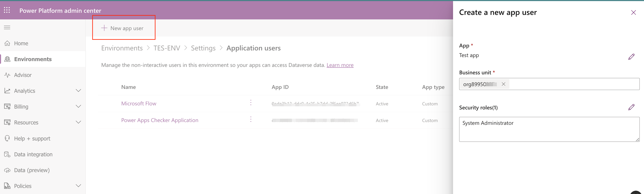Go to Advisor in the sidebar
The width and height of the screenshot is (644, 194).
pyautogui.click(x=43, y=75)
